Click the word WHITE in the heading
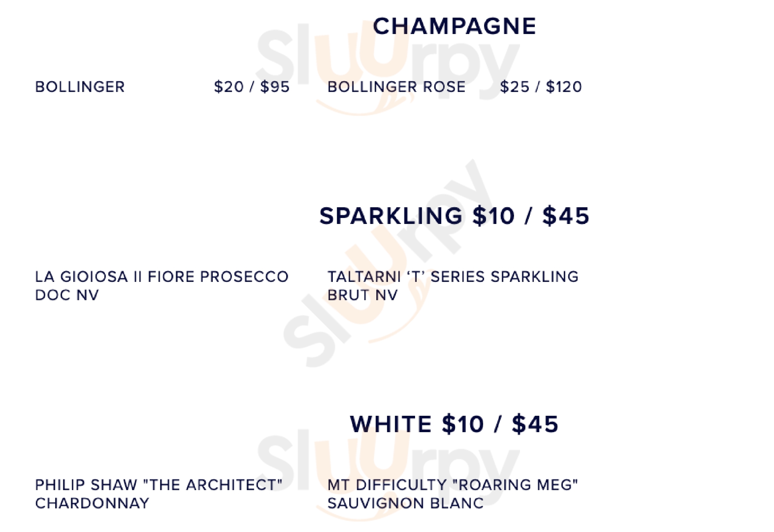 point(391,424)
